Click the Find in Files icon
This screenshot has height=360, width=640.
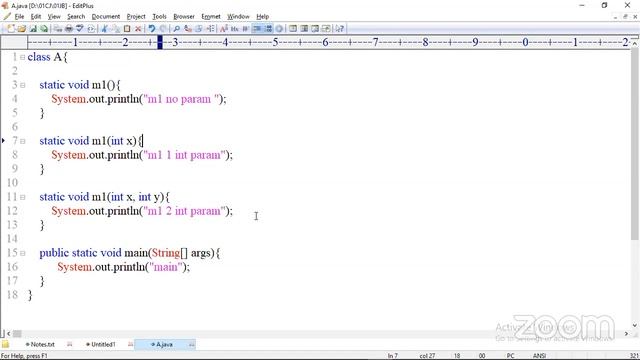click(199, 29)
